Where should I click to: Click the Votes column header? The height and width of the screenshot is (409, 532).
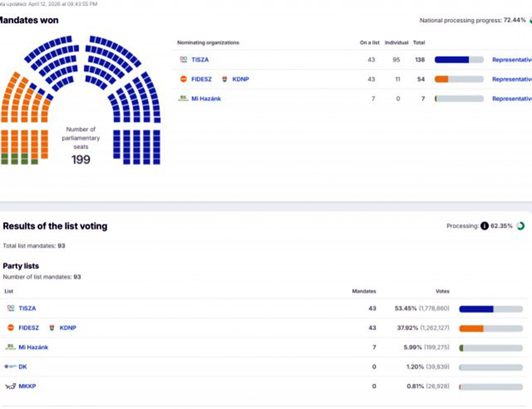coord(442,291)
